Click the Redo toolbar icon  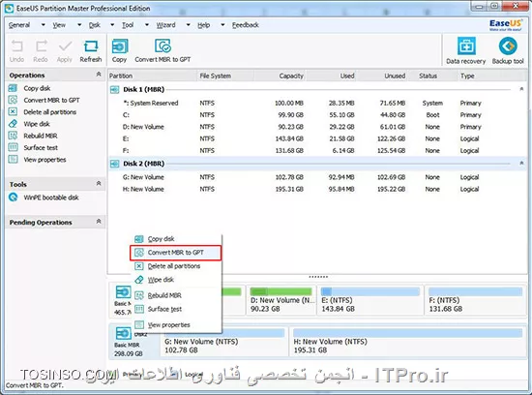[x=41, y=50]
